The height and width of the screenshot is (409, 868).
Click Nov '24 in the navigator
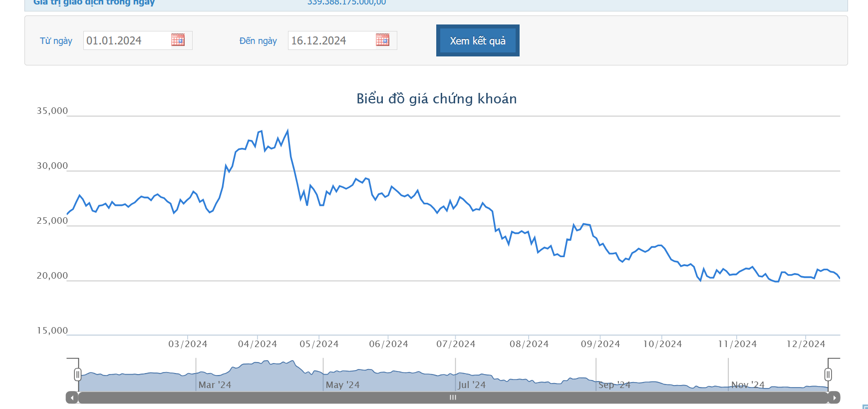click(x=748, y=385)
